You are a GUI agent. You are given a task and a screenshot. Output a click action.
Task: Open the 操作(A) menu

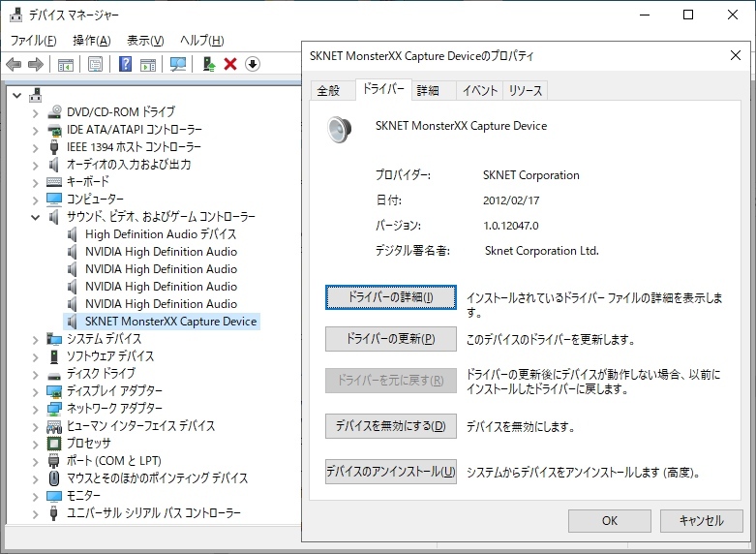[92, 41]
